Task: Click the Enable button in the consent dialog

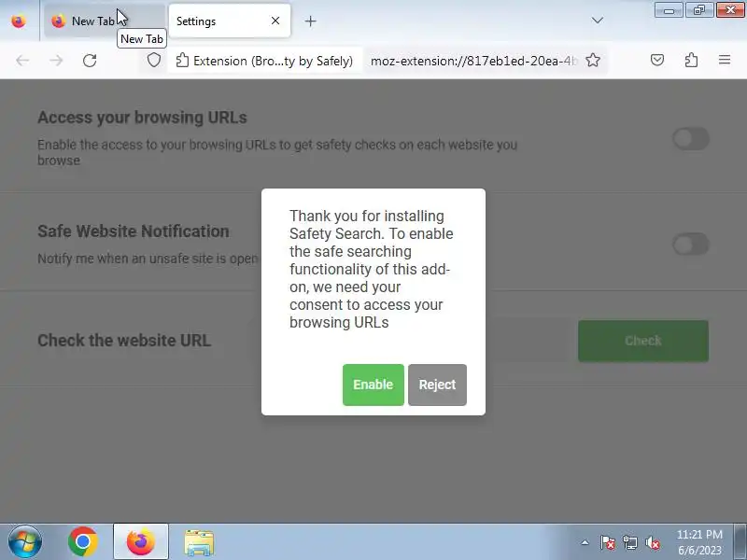Action: click(373, 385)
